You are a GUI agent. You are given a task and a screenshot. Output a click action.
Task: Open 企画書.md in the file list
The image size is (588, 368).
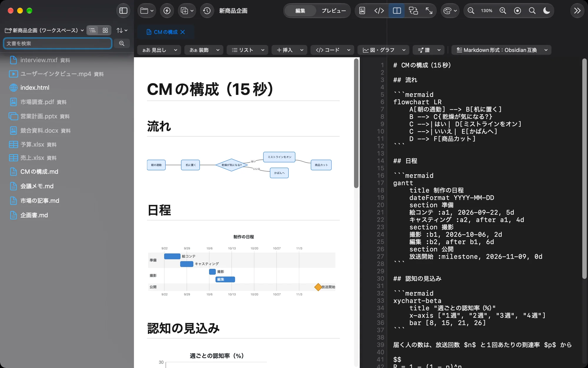pyautogui.click(x=34, y=215)
